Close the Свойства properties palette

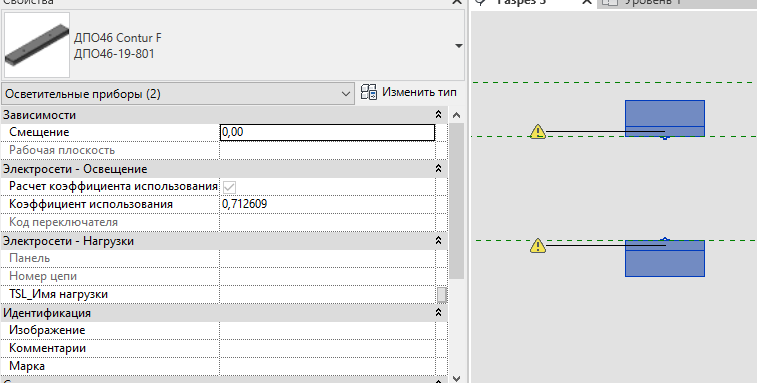point(456,2)
